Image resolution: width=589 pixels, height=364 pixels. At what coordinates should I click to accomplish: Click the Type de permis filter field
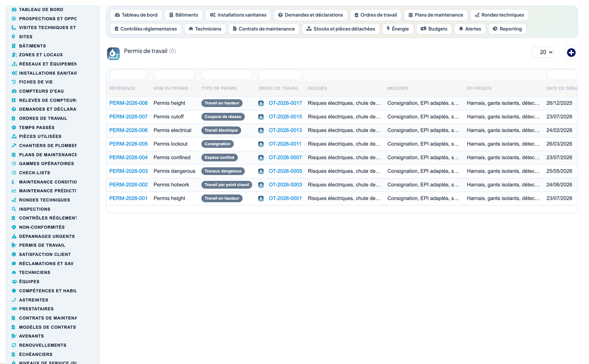click(x=227, y=75)
